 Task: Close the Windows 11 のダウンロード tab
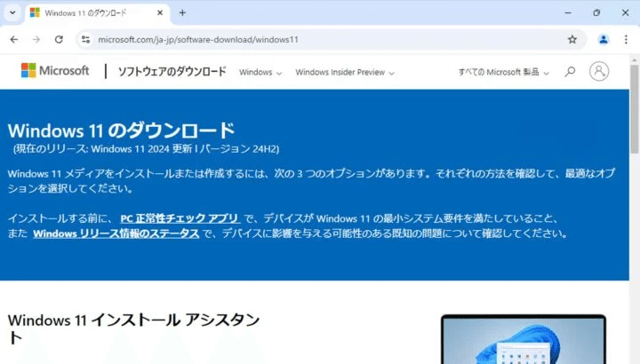[x=160, y=13]
